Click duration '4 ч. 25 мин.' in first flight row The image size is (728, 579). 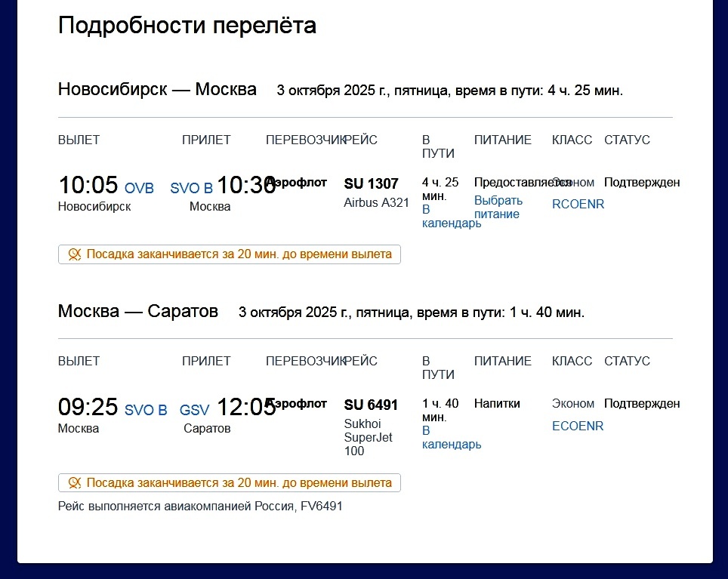(440, 189)
